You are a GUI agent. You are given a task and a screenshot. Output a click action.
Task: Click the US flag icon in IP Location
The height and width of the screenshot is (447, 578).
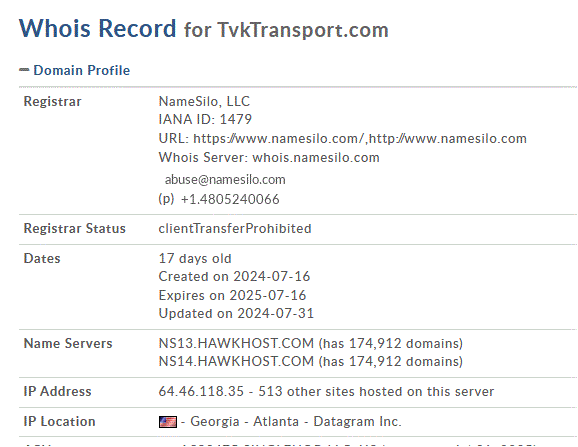click(x=168, y=422)
